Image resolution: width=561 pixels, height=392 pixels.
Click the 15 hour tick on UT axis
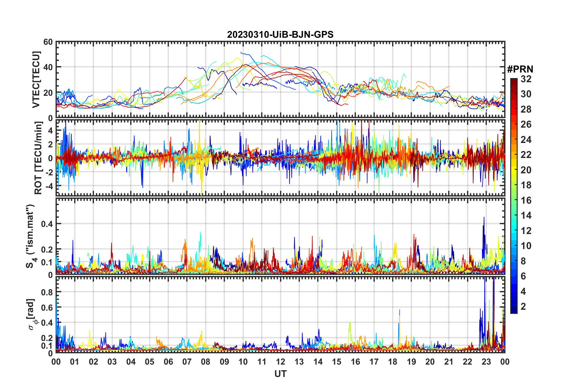337,362
